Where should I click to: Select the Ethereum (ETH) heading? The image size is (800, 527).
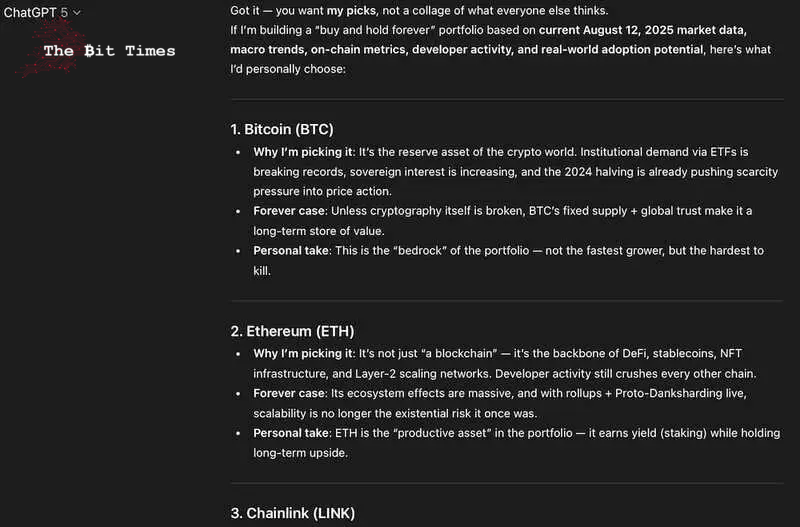pos(292,331)
